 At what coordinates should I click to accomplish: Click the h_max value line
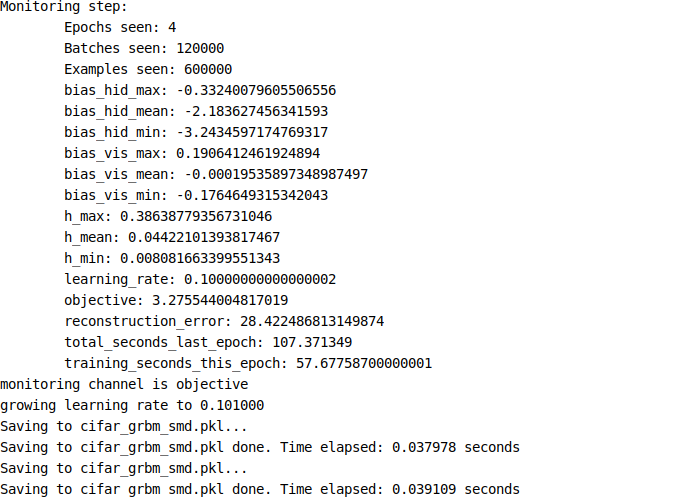tap(168, 216)
